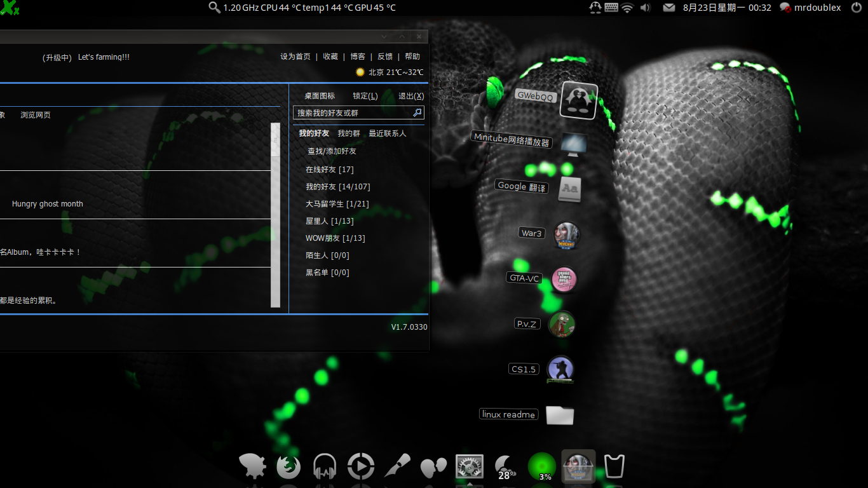Open the trash icon in the dock

(614, 467)
